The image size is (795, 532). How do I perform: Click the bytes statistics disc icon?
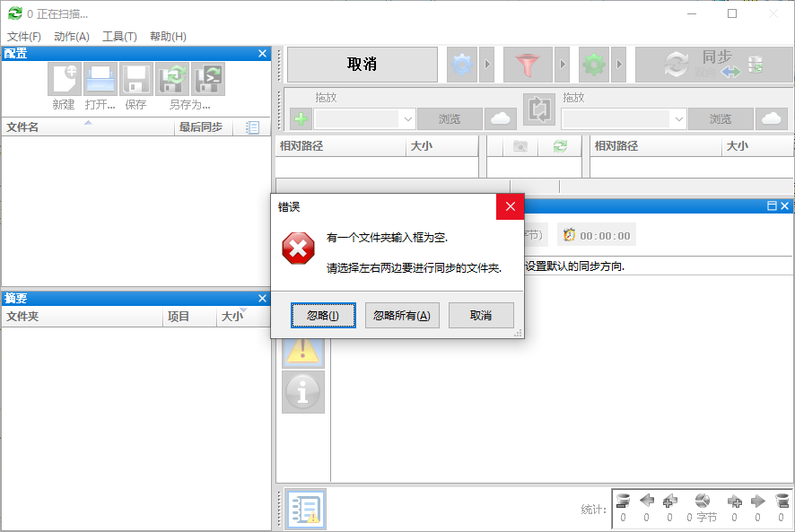tap(703, 501)
